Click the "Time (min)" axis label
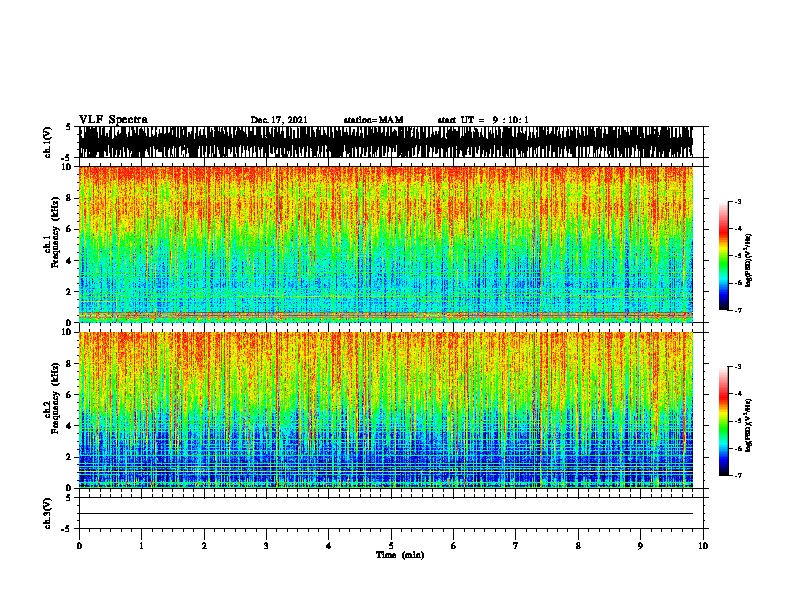The image size is (792, 612). click(x=400, y=555)
